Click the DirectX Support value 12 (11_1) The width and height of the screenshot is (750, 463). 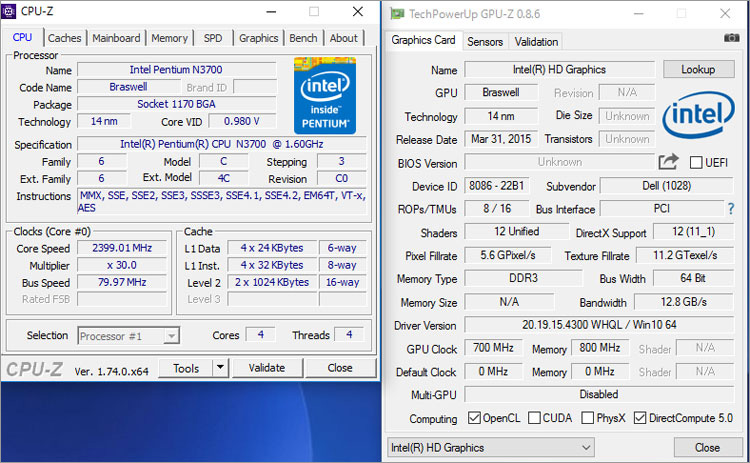click(x=694, y=232)
